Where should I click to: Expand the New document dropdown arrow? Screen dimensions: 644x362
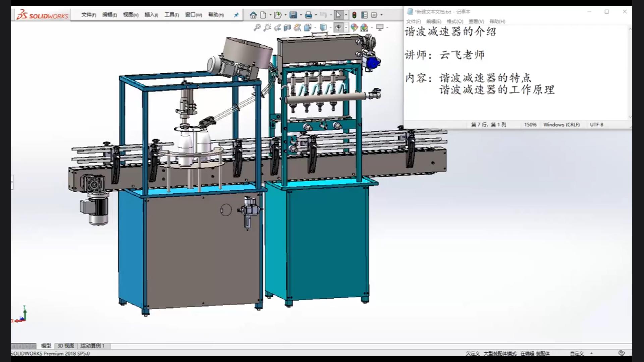[x=270, y=15]
